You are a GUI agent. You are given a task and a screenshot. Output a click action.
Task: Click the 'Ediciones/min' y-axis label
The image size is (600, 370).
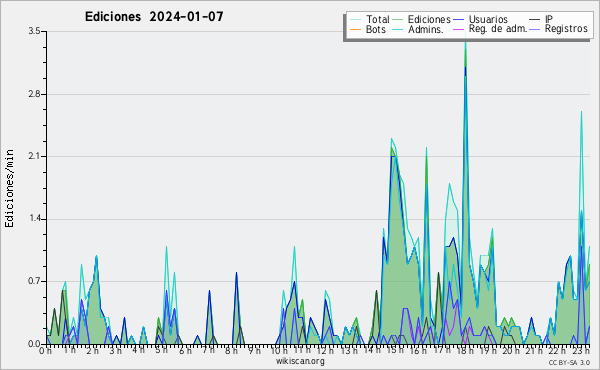coord(9,188)
